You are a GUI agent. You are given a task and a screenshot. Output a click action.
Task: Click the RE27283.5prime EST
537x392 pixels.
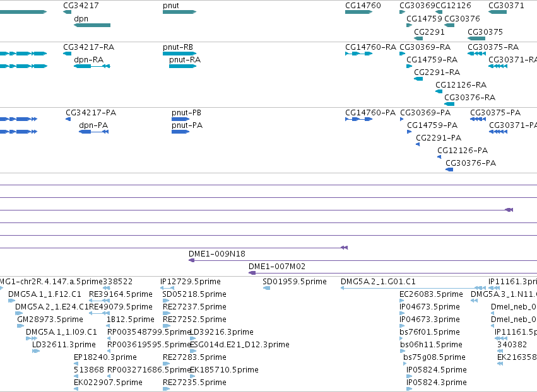[167, 364]
